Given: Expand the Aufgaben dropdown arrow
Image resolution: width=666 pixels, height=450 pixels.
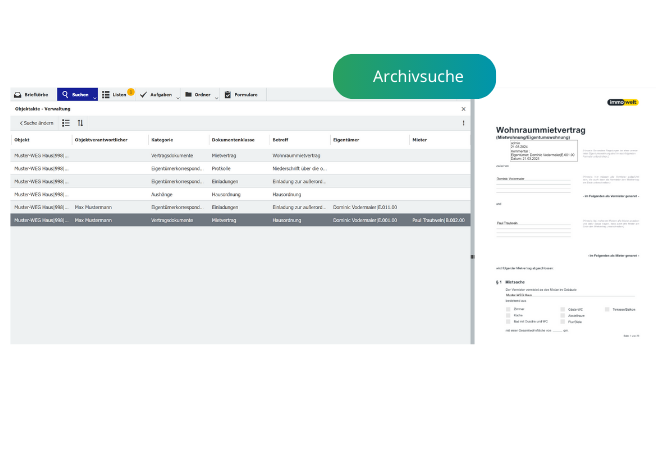Looking at the screenshot, I should [178, 98].
